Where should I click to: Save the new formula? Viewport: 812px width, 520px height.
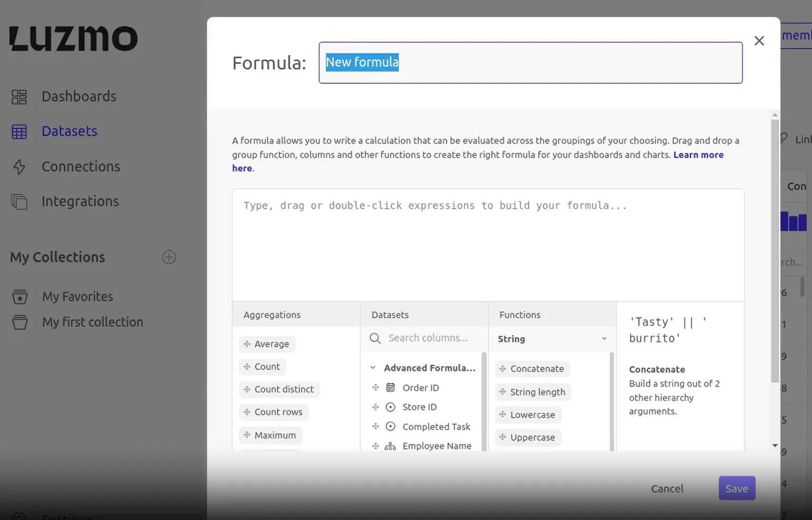(737, 488)
